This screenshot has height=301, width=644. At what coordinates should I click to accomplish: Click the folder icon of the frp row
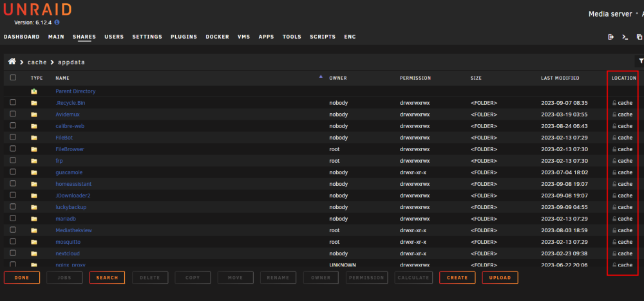(x=33, y=161)
